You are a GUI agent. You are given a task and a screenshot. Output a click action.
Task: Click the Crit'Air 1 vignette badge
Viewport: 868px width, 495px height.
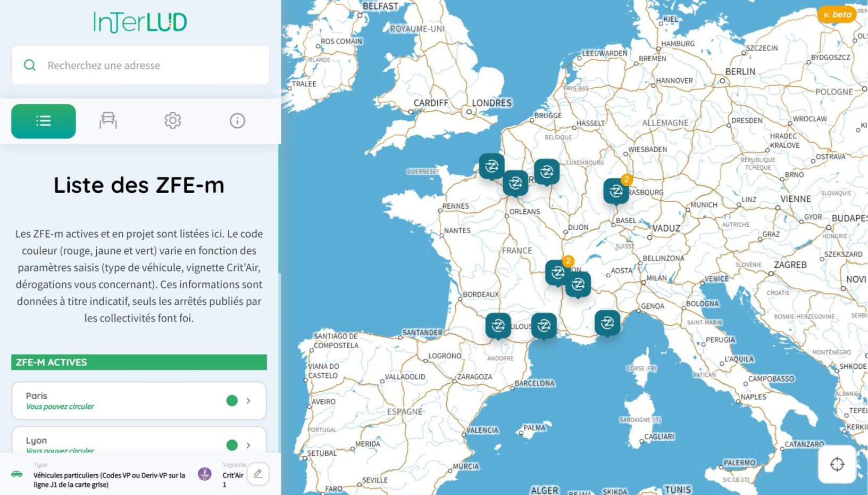tap(205, 474)
